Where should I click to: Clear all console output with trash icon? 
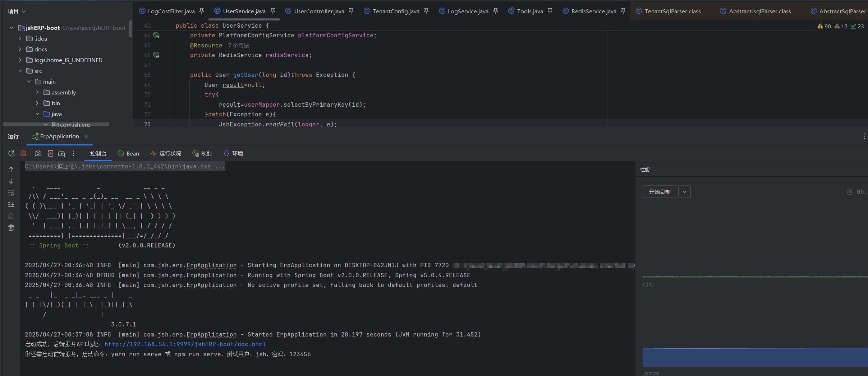[11, 228]
